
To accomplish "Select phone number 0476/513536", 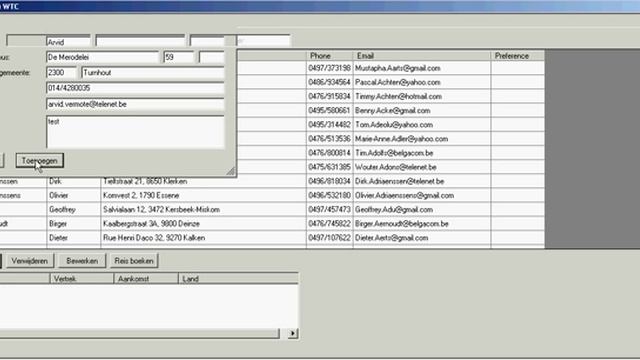I will 329,139.
